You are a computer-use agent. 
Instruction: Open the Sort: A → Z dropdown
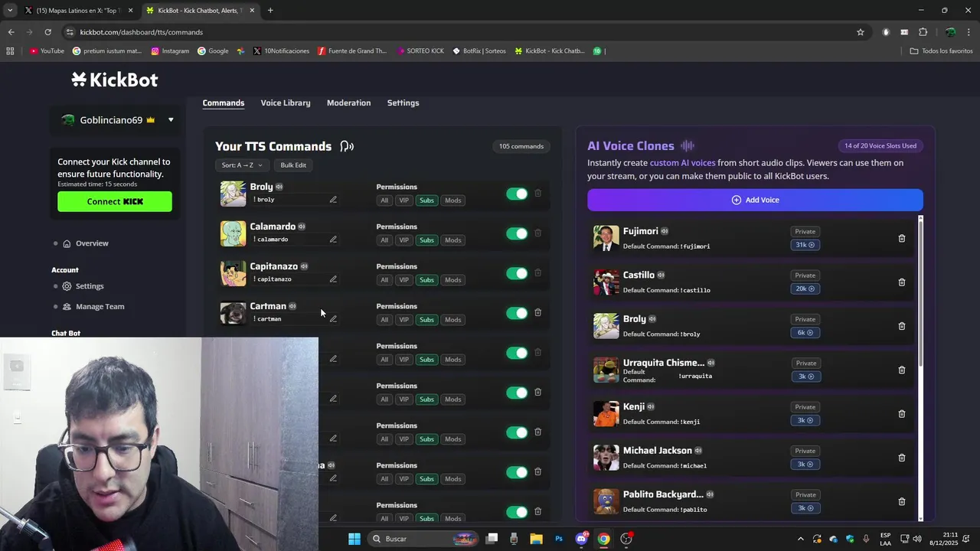pos(242,165)
